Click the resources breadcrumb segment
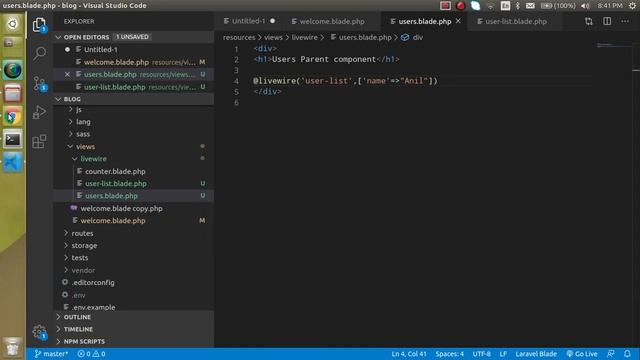640x360 pixels. (x=239, y=37)
